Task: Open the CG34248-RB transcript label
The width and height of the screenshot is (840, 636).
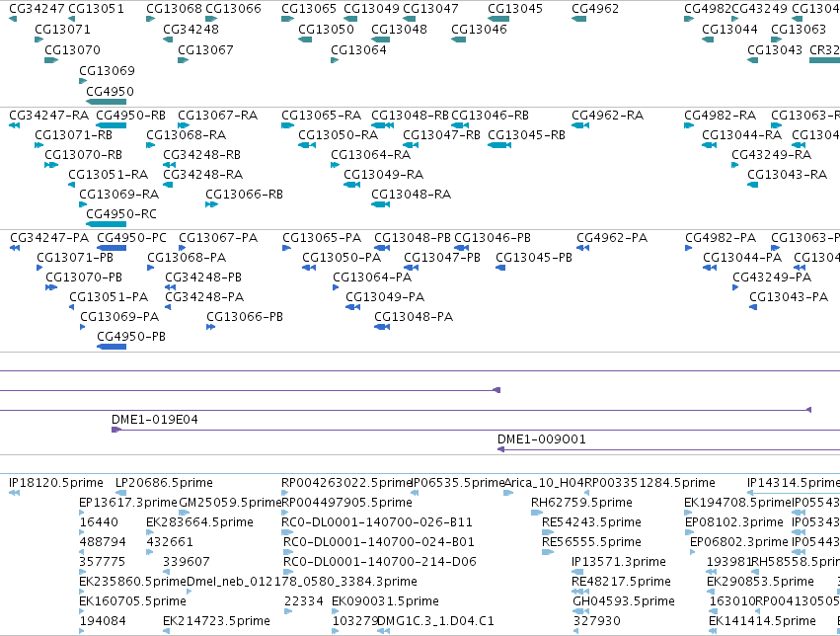Action: [202, 155]
